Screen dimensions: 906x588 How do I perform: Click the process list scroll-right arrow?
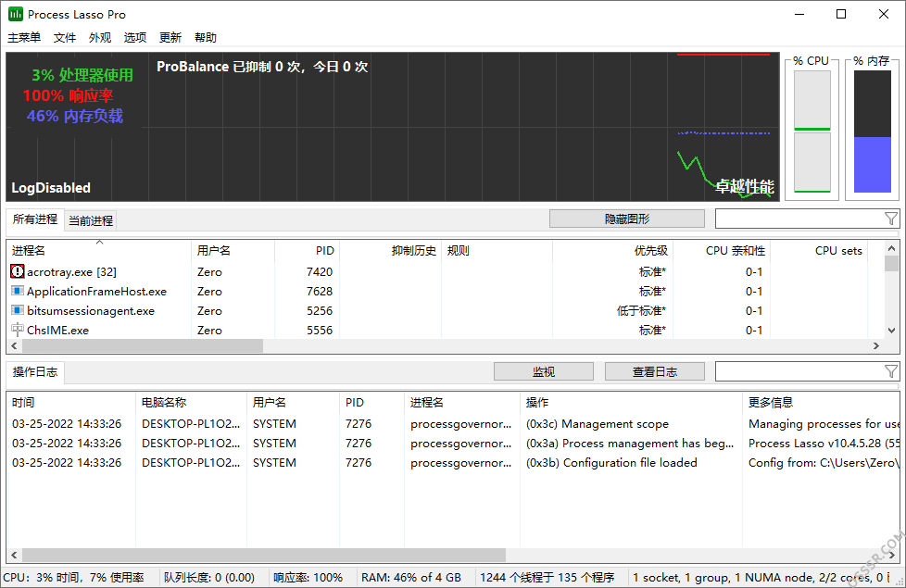pyautogui.click(x=876, y=345)
